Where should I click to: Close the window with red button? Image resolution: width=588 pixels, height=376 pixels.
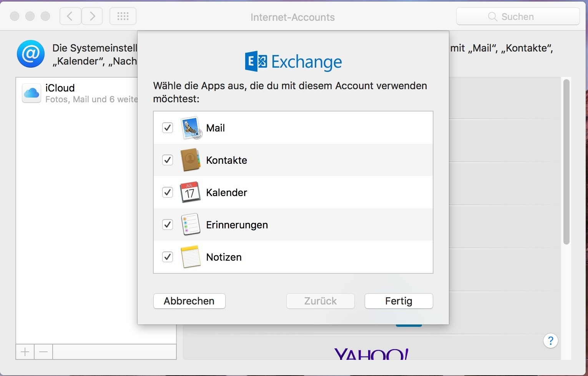pos(15,16)
